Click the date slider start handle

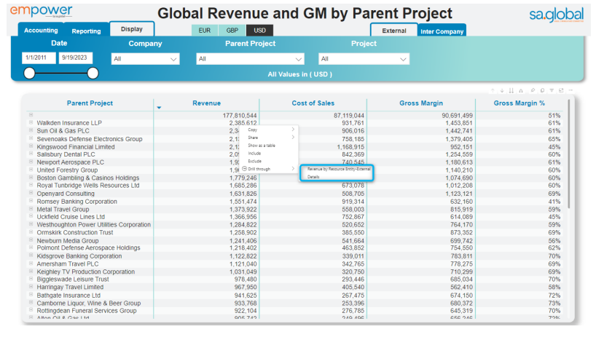coord(29,73)
